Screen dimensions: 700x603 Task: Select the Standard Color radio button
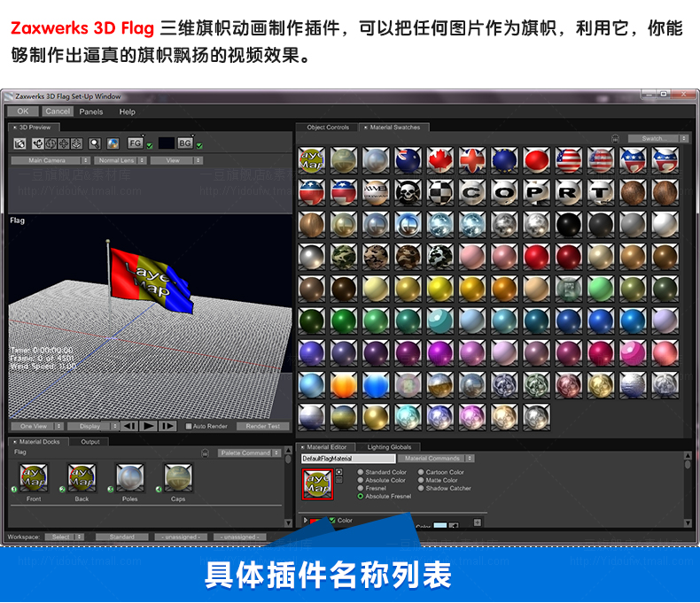click(361, 472)
